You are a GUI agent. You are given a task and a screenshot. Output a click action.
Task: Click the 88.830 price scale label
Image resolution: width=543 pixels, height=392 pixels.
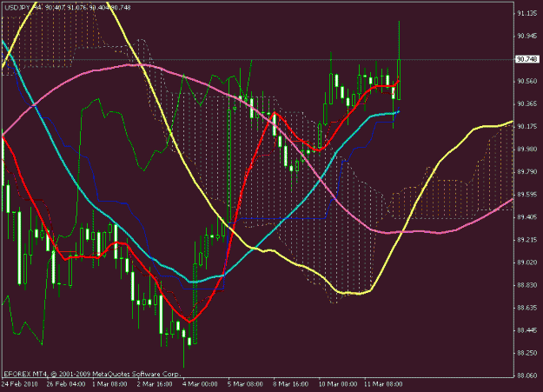[x=527, y=285]
